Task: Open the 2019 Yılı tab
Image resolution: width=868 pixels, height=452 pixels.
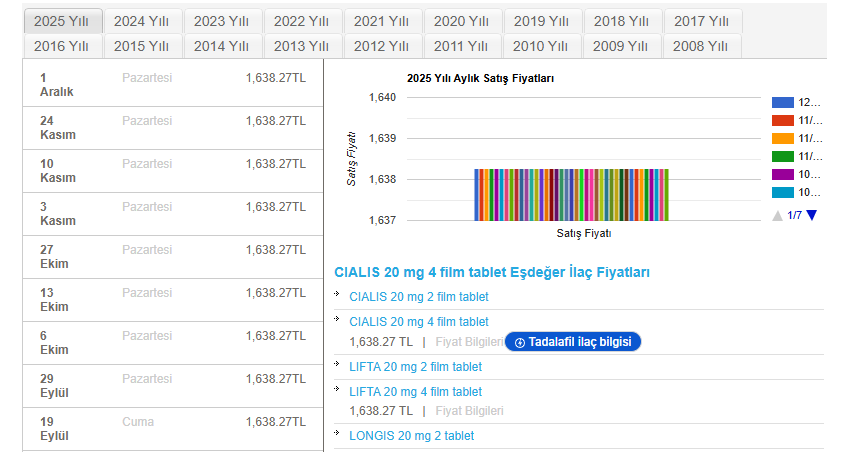Action: tap(543, 21)
